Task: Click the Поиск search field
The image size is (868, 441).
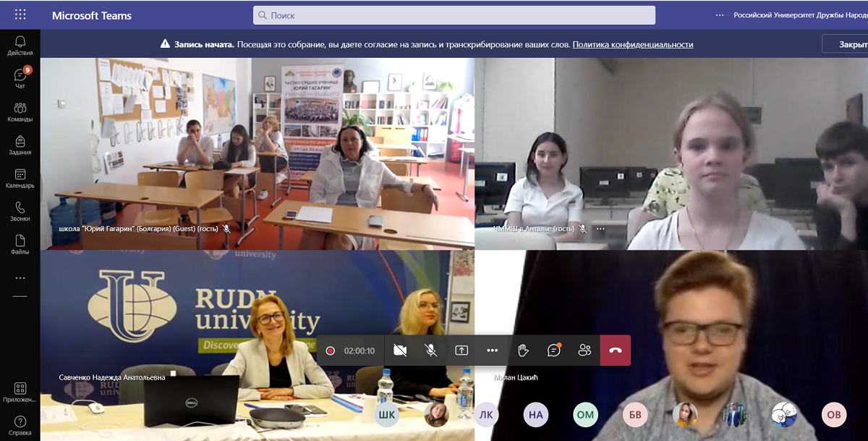Action: tap(454, 15)
